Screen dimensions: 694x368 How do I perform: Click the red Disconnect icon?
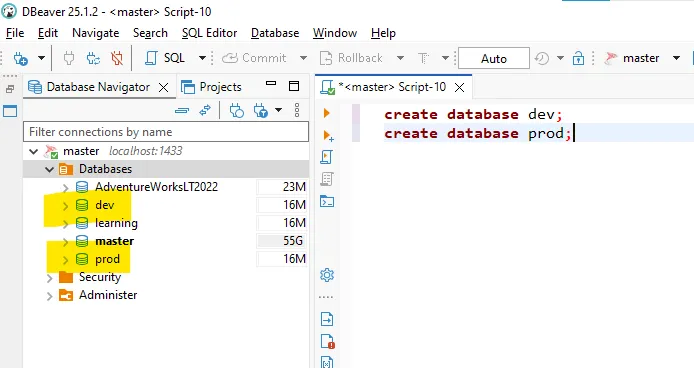[x=117, y=58]
